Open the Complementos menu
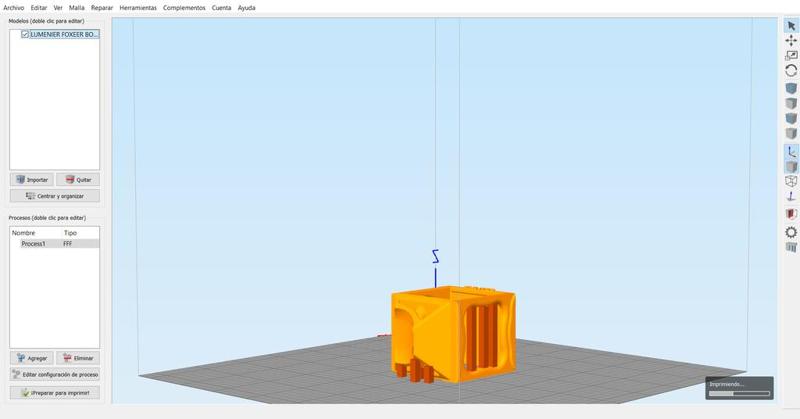The image size is (800, 419). coord(184,8)
